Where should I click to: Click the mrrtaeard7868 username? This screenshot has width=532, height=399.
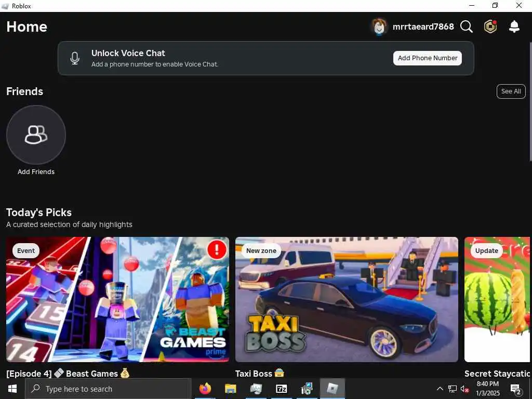tap(423, 26)
